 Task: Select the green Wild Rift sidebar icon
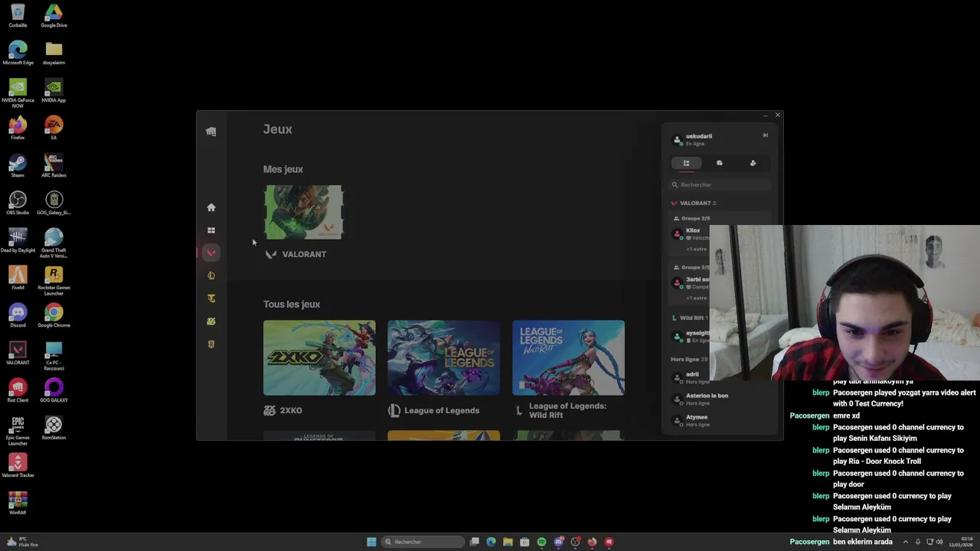point(211,321)
